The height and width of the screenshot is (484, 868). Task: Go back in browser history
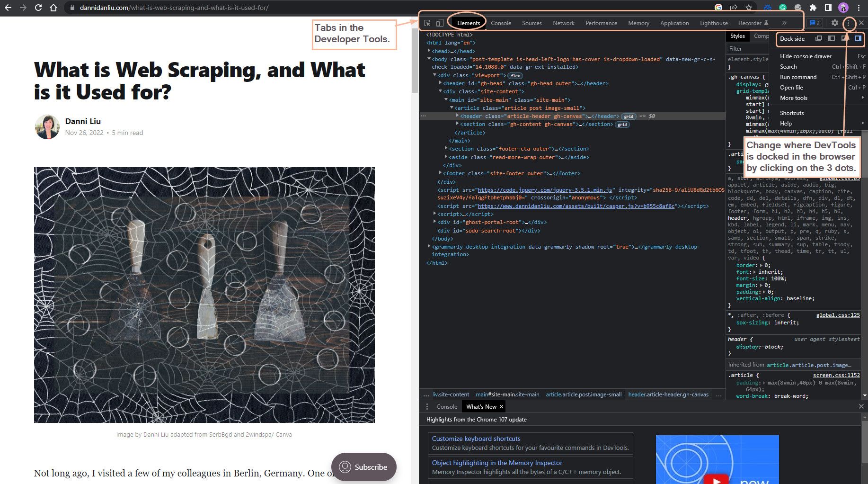pyautogui.click(x=8, y=8)
